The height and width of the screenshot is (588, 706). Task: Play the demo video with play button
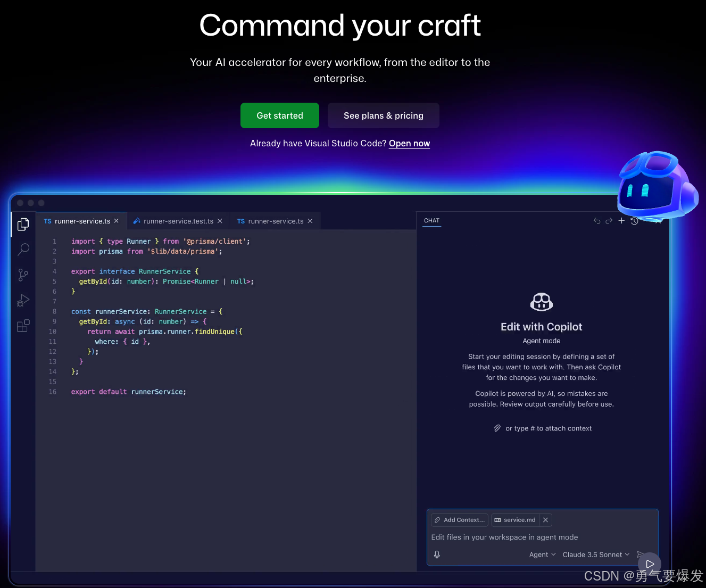(650, 564)
